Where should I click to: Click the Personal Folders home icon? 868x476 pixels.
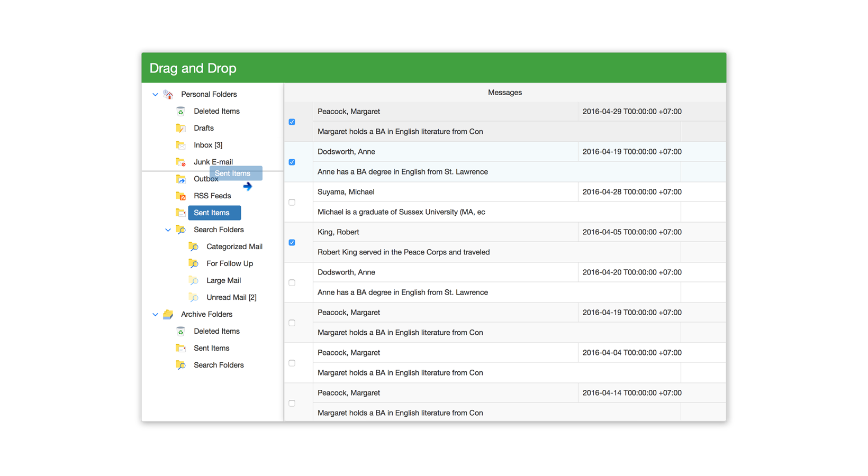168,94
